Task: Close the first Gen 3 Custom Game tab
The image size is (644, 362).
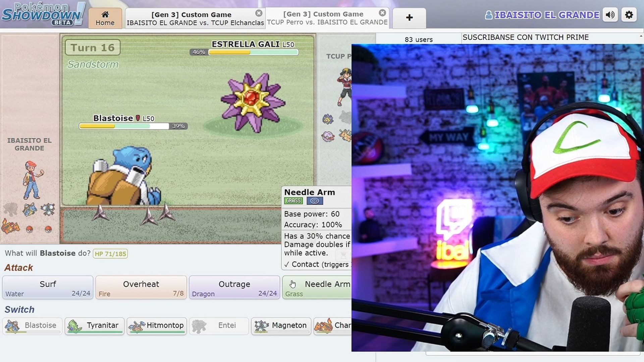Action: pyautogui.click(x=259, y=13)
